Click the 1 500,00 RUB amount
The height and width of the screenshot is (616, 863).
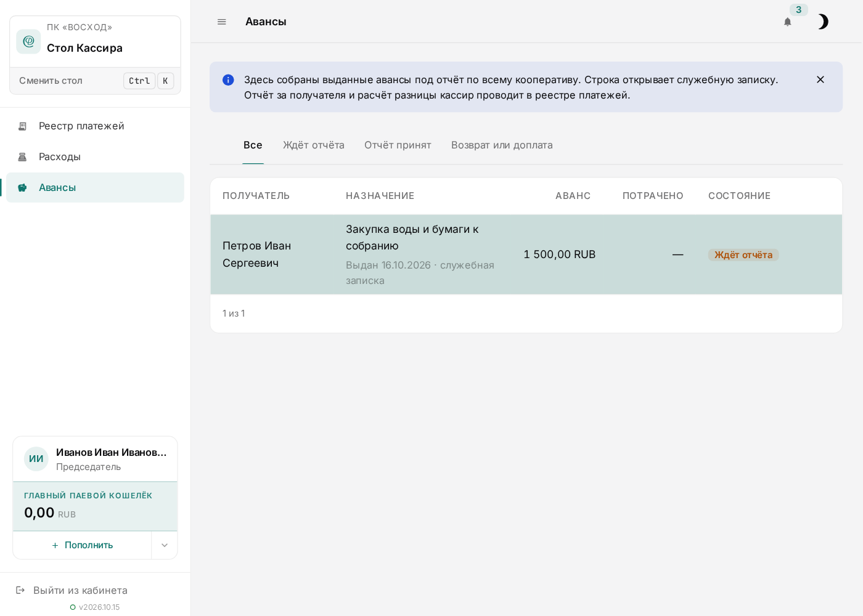[x=560, y=254]
